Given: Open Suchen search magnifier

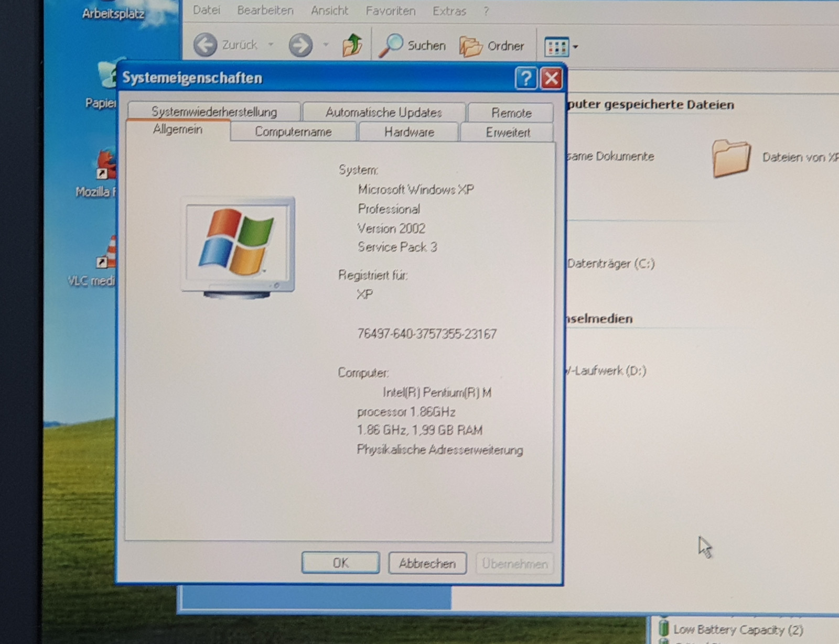Looking at the screenshot, I should (392, 46).
